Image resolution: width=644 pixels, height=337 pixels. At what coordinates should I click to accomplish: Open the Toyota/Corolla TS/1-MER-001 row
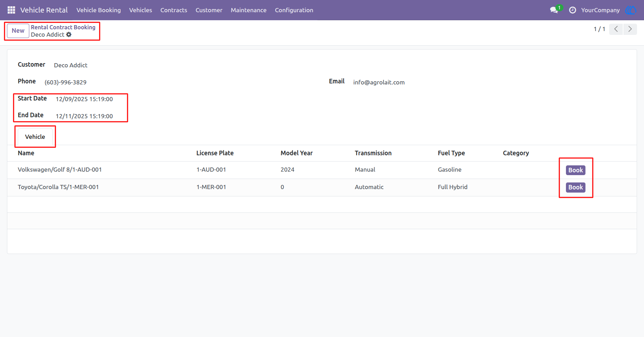click(322, 187)
